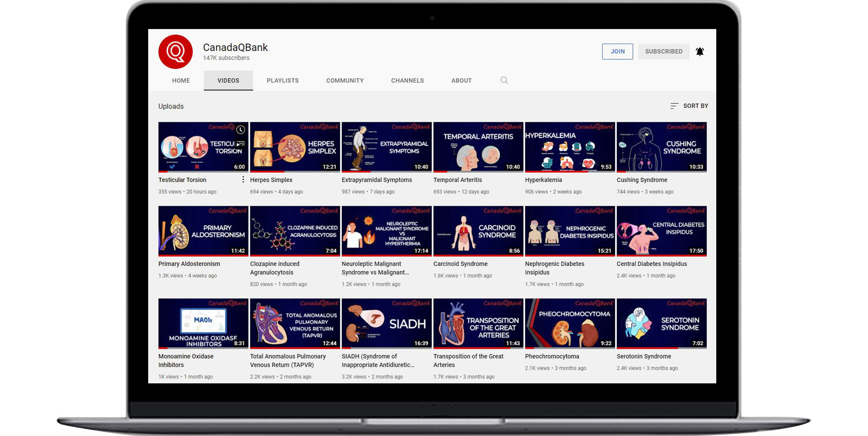The height and width of the screenshot is (436, 868).
Task: Open Temporal Arteritis video title
Action: [x=458, y=180]
